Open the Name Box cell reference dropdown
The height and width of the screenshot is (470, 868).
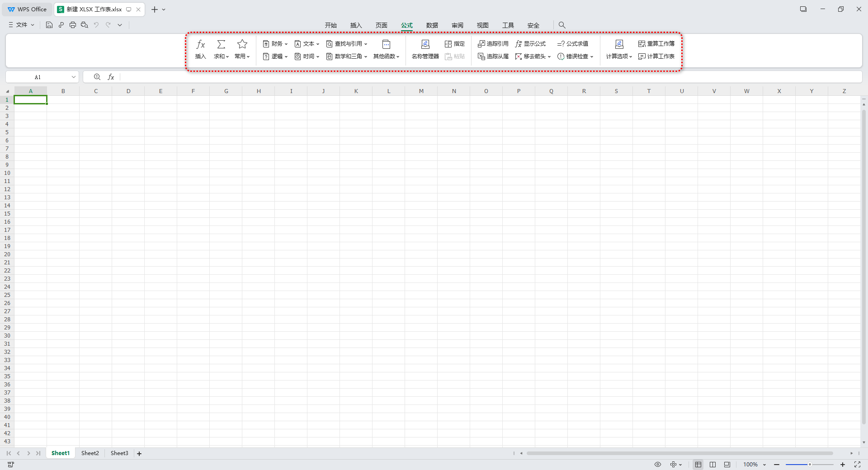[73, 77]
